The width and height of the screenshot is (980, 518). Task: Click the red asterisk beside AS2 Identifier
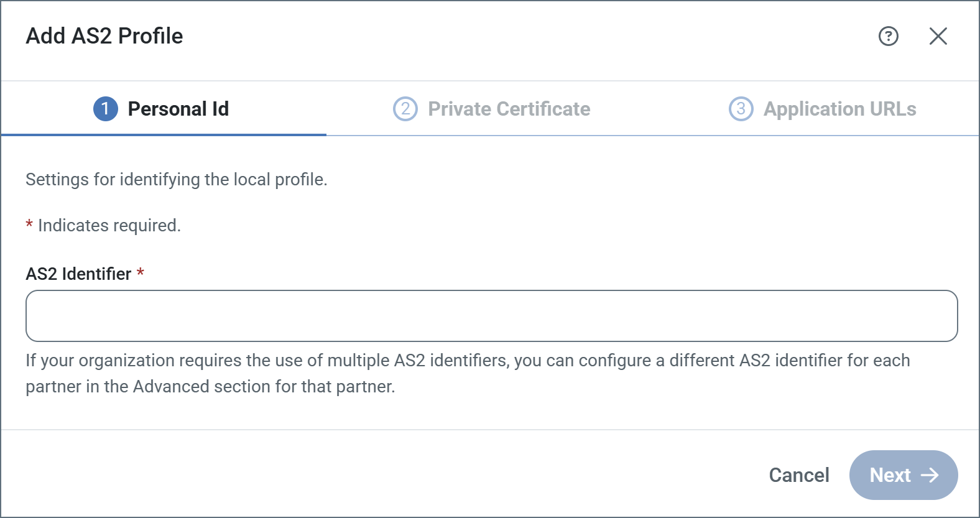141,273
